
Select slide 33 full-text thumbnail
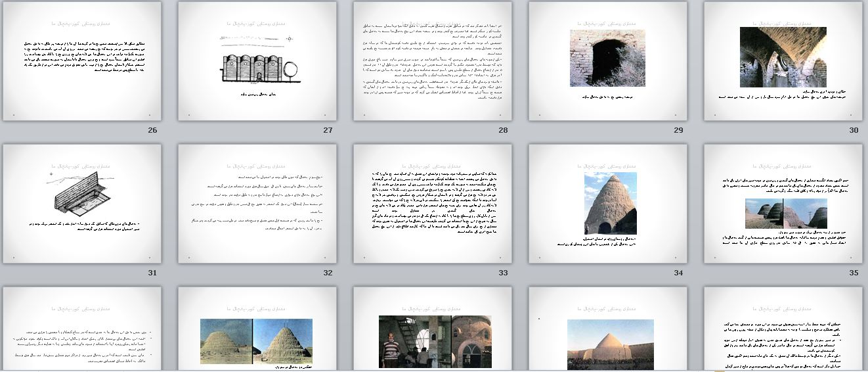click(433, 204)
